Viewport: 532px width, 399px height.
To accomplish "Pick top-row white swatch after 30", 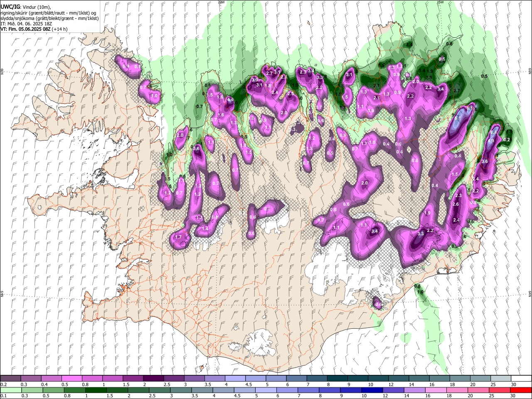I will point(521,379).
